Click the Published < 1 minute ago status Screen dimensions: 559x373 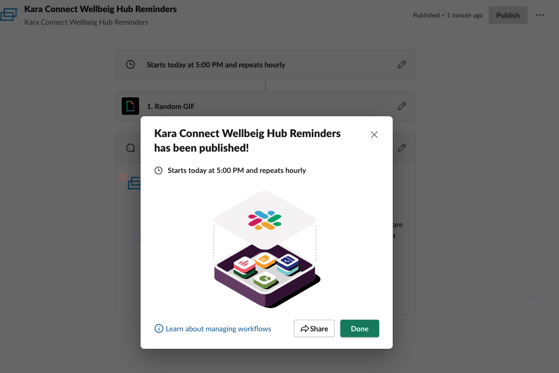(x=448, y=15)
